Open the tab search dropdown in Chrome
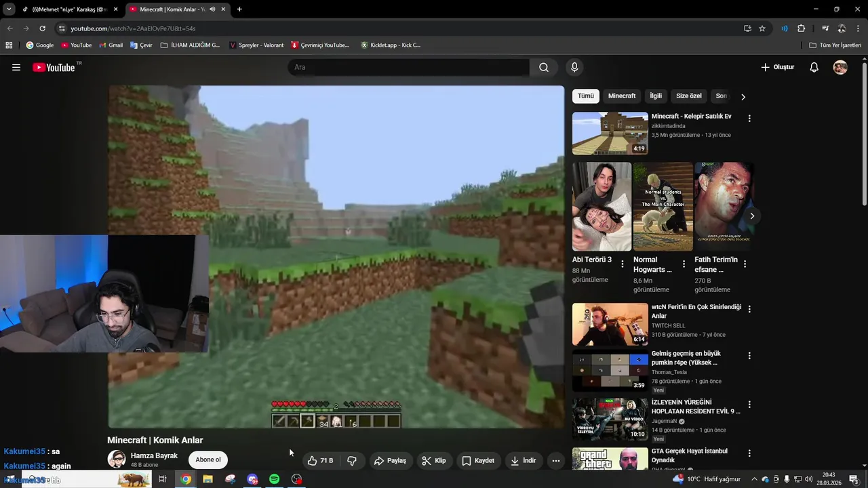 9,9
